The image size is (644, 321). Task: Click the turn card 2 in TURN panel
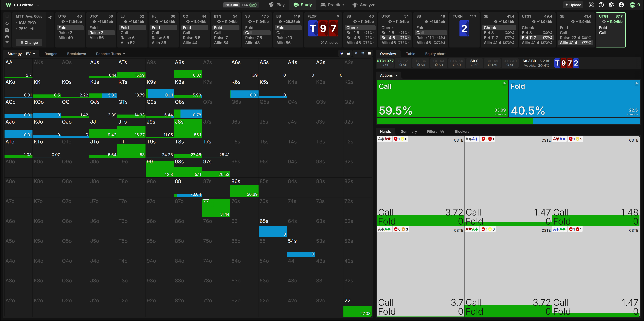pyautogui.click(x=464, y=28)
